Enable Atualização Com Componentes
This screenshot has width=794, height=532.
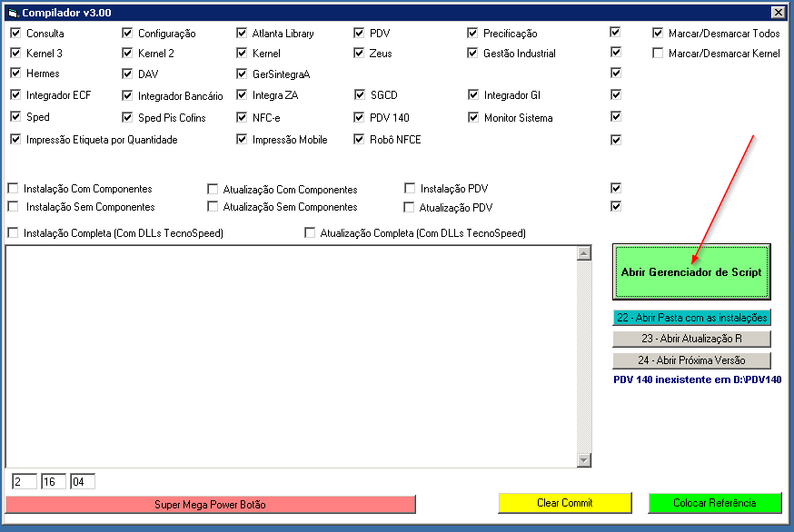213,190
